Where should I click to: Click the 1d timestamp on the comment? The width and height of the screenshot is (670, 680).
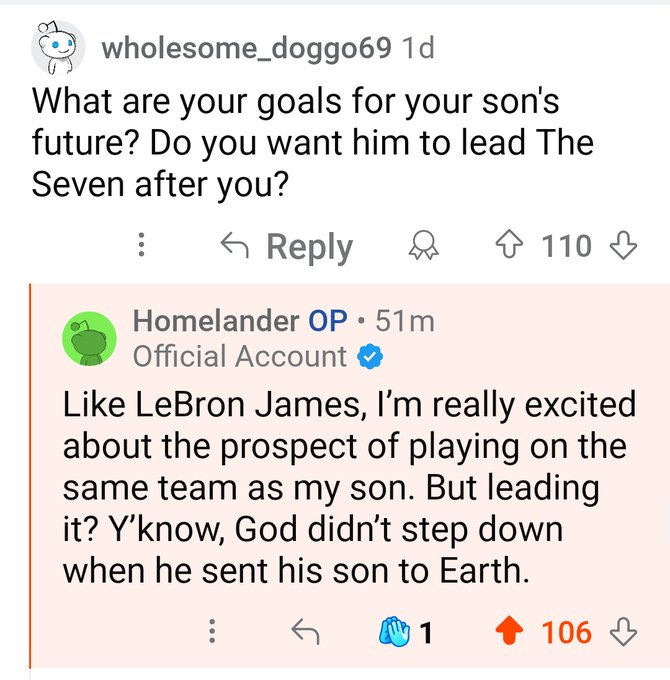(x=416, y=48)
